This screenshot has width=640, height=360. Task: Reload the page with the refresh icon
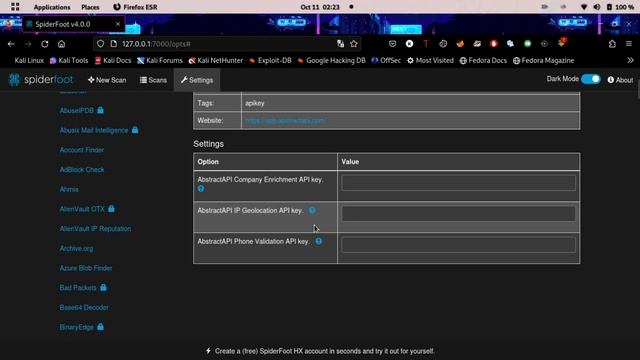coord(44,44)
